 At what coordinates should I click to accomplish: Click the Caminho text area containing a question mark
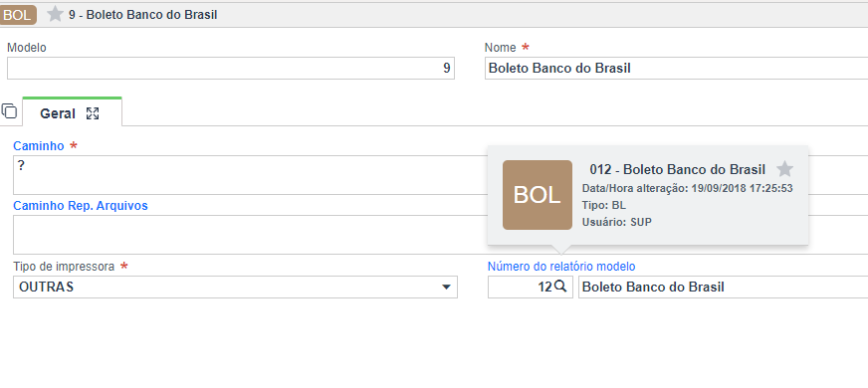coord(249,175)
